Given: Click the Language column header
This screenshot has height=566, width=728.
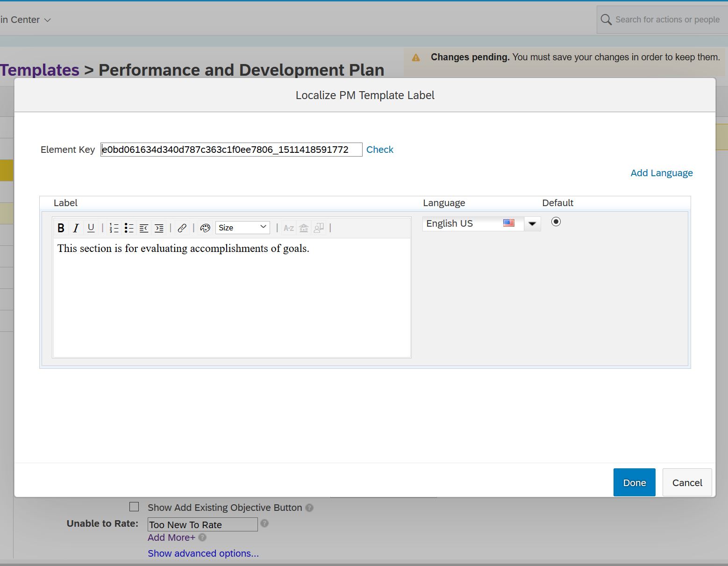Looking at the screenshot, I should pos(444,203).
